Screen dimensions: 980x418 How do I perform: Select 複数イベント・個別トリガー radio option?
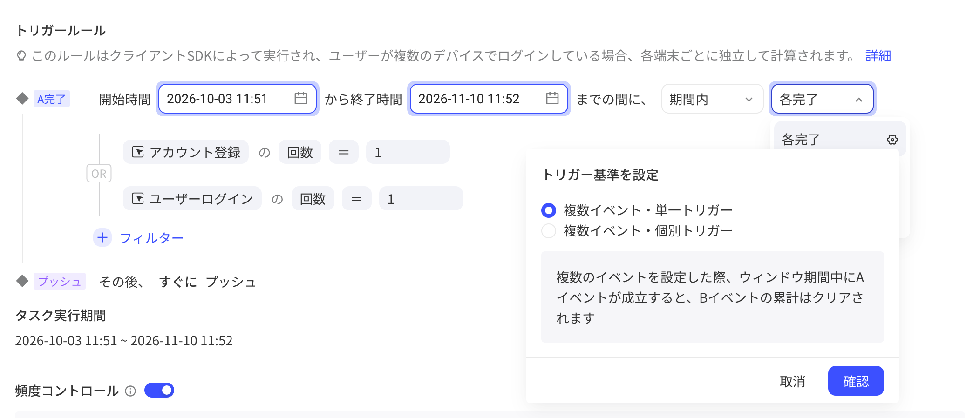[549, 231]
